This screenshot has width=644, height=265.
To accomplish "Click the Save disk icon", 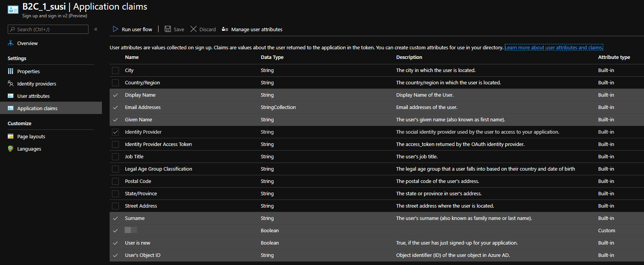I will point(168,29).
